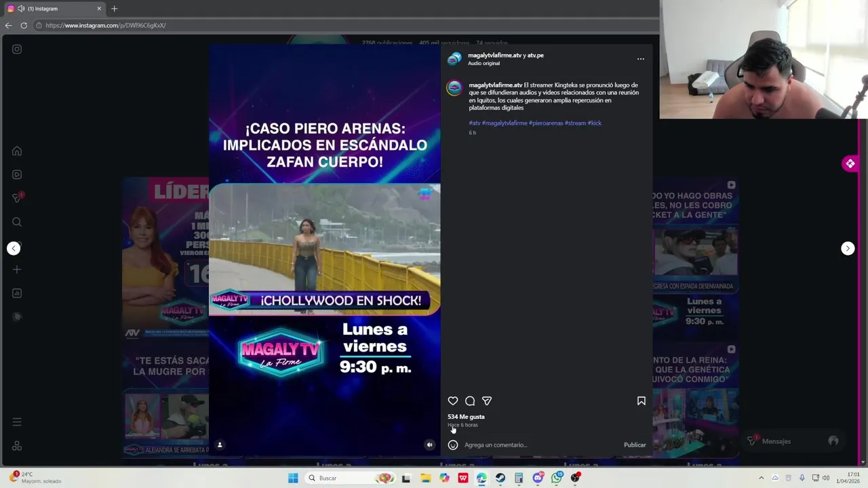Toggle video sound mute button
This screenshot has width=868, height=488.
[429, 445]
